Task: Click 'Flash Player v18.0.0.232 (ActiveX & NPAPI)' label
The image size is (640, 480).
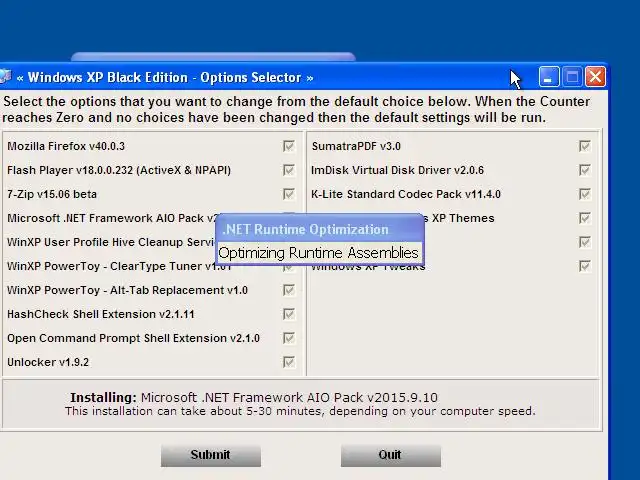Action: [119, 170]
